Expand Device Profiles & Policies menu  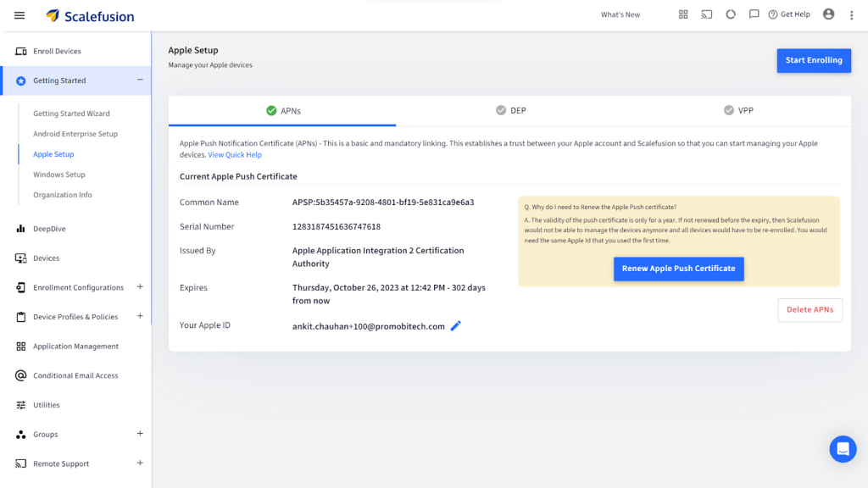pos(140,316)
